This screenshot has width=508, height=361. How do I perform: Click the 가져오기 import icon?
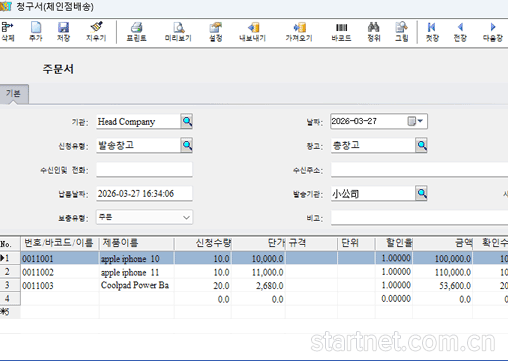(x=299, y=32)
